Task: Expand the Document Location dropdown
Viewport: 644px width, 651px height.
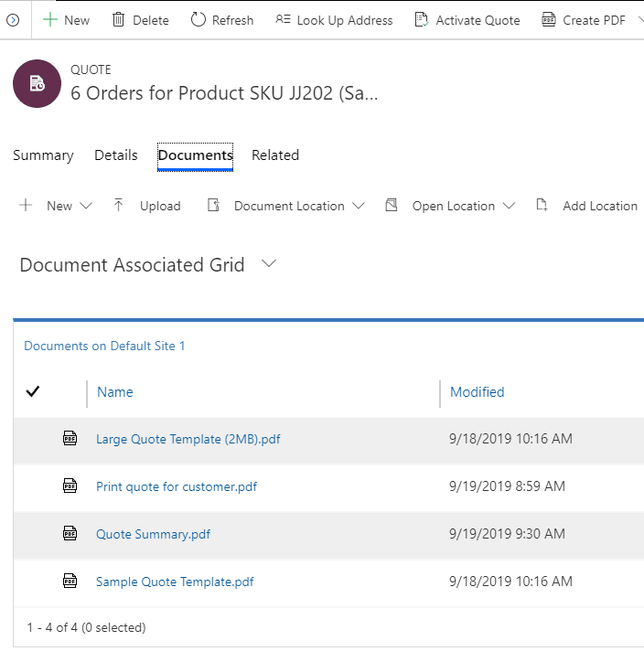Action: [x=358, y=206]
